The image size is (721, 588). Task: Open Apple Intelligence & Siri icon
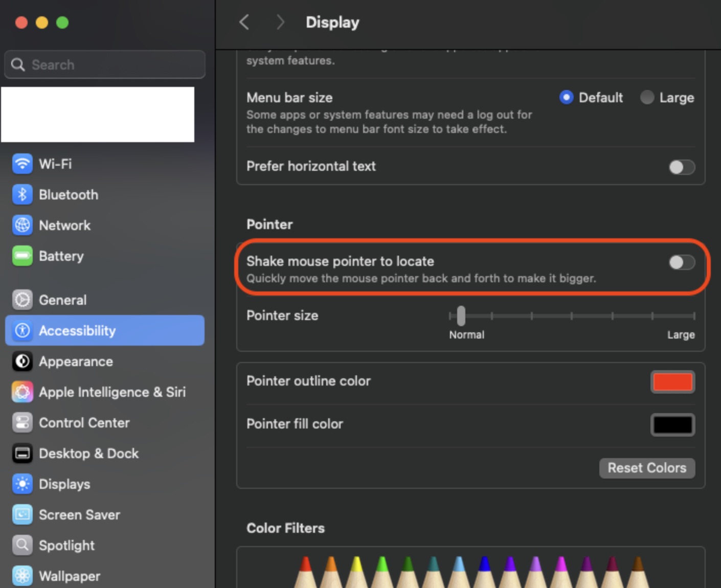click(22, 392)
